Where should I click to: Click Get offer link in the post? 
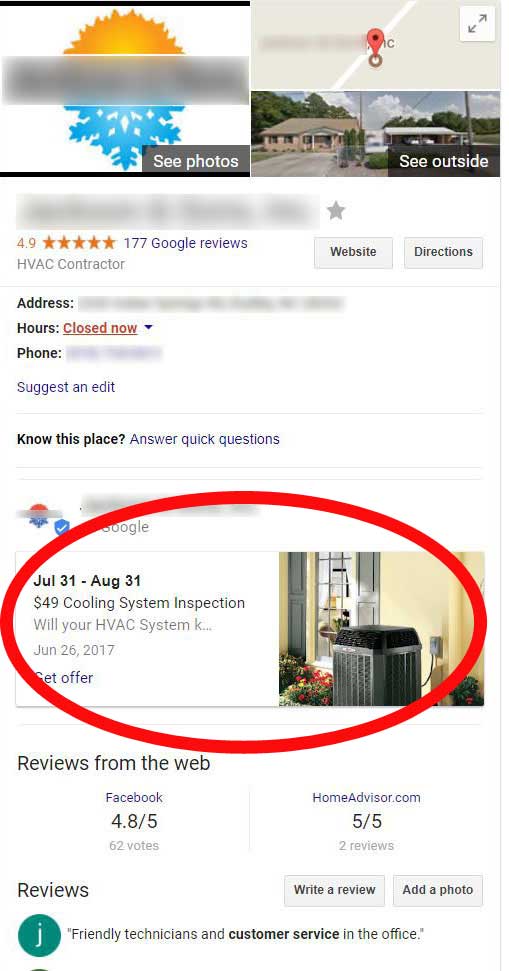pos(63,677)
